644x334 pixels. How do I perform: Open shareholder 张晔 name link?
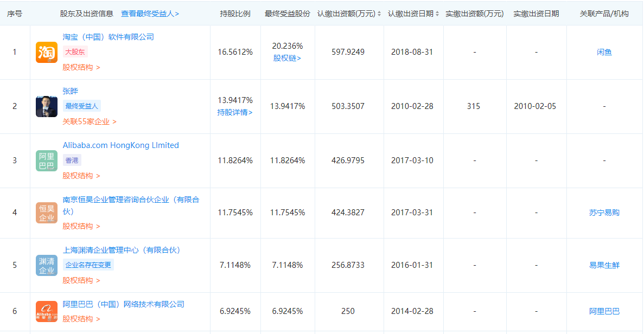click(x=70, y=91)
